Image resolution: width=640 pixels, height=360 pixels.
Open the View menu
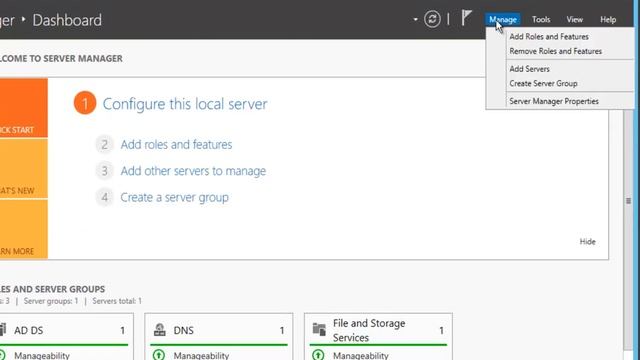pos(574,19)
